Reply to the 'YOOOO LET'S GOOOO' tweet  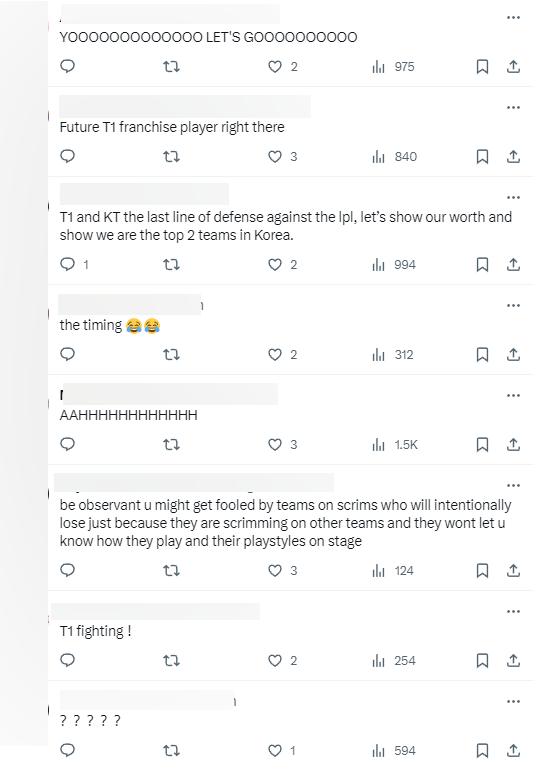[67, 66]
